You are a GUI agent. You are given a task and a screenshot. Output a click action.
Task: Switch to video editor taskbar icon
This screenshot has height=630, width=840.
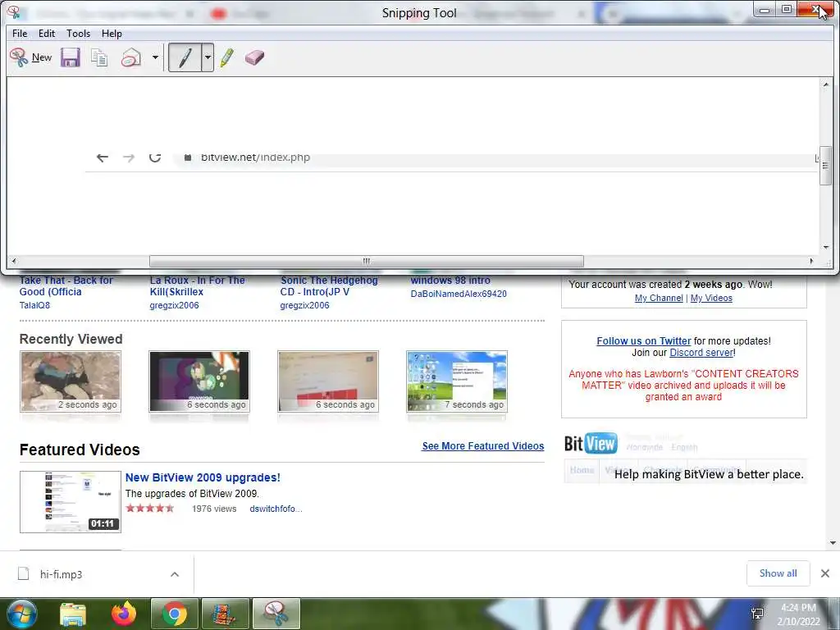(225, 614)
